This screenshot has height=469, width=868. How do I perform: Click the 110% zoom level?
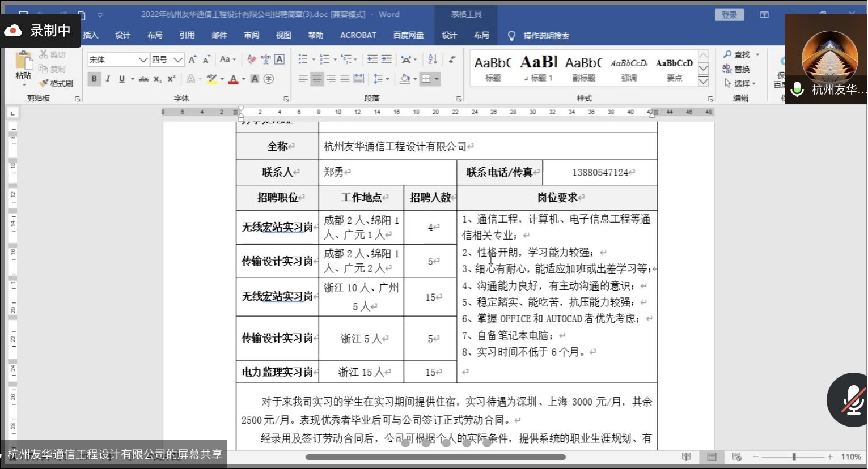tap(851, 457)
